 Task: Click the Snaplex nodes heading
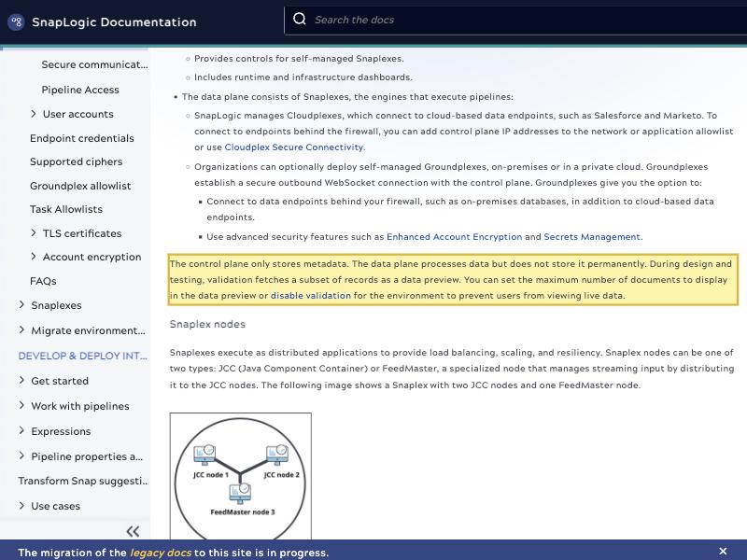[207, 324]
